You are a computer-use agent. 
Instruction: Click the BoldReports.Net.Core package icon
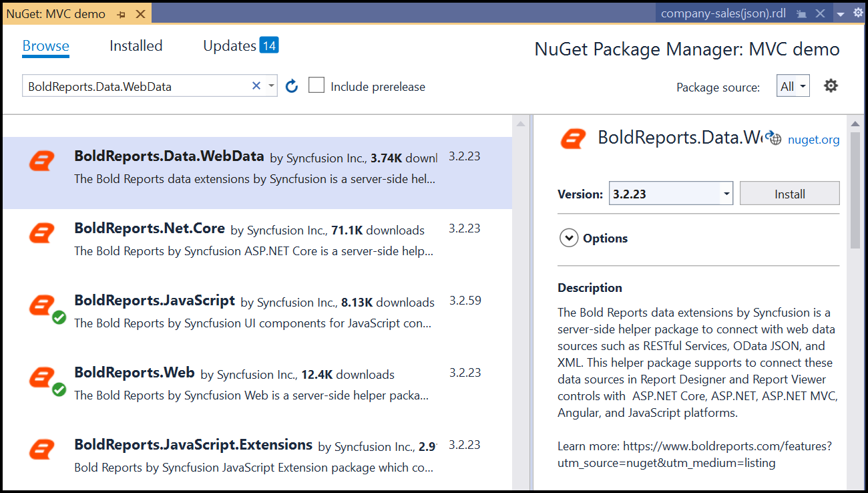[x=41, y=233]
